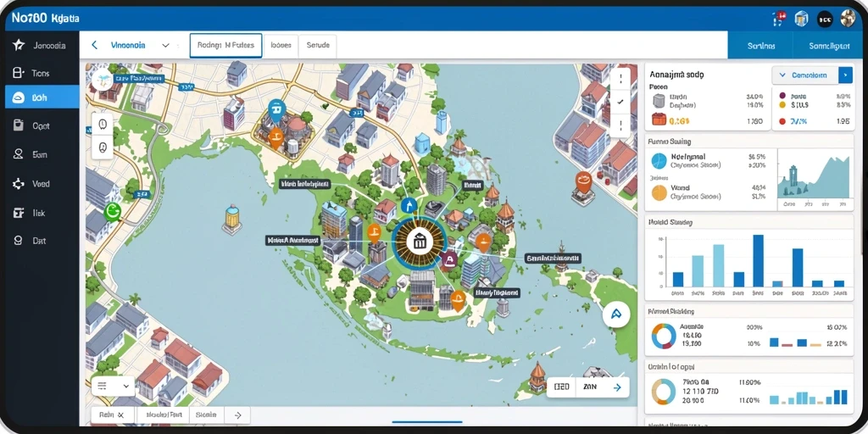Click the user profile photo avatar

point(848,19)
